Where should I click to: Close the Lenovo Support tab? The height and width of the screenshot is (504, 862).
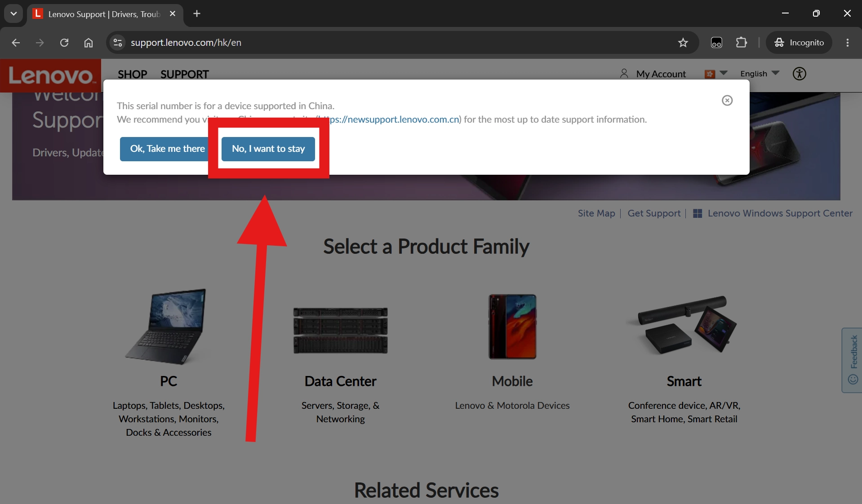coord(173,14)
